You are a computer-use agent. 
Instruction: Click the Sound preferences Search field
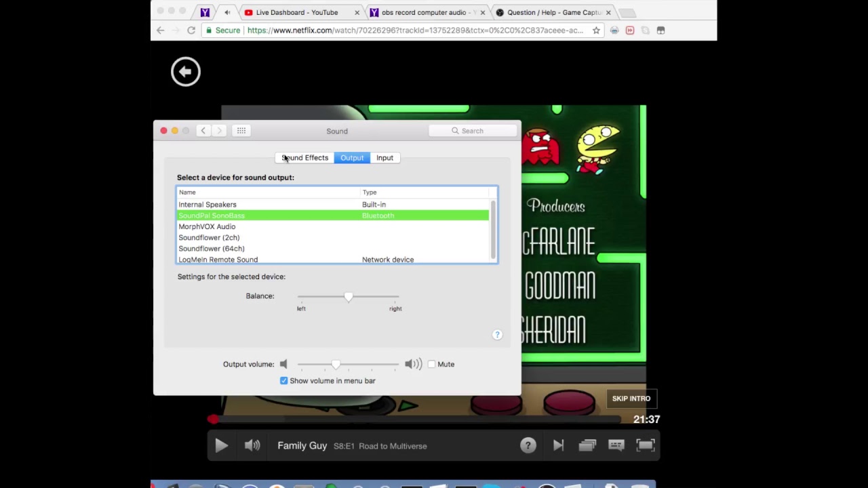point(472,131)
